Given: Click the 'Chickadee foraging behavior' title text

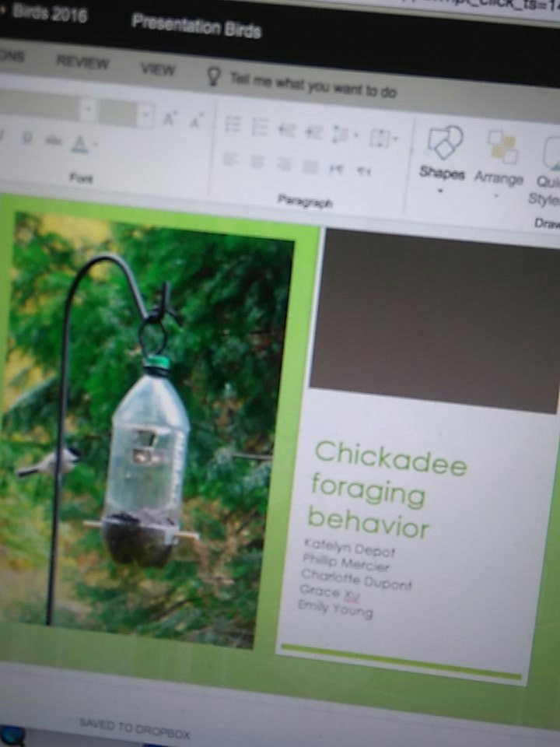Looking at the screenshot, I should 387,491.
